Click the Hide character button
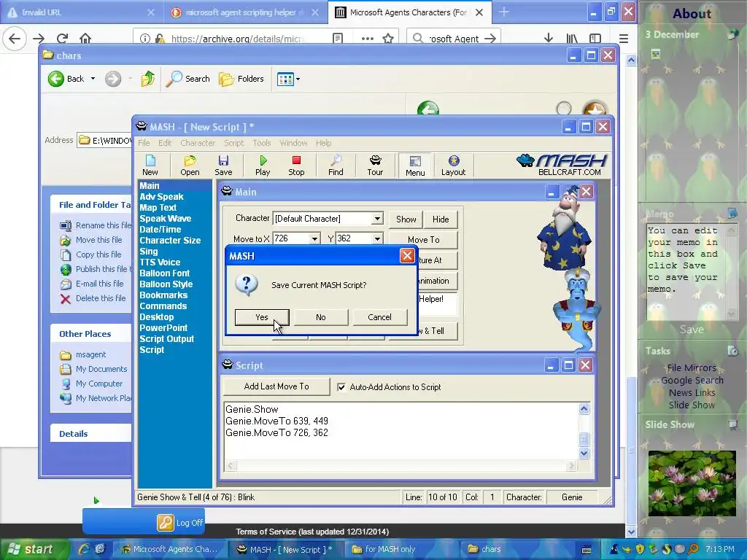Viewport: 747px width, 560px height. pos(441,219)
